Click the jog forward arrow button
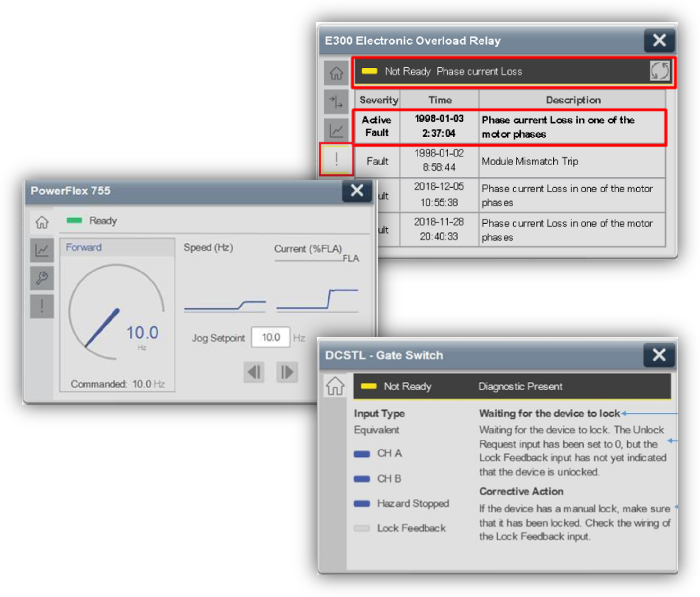The width and height of the screenshot is (700, 597). point(287,372)
